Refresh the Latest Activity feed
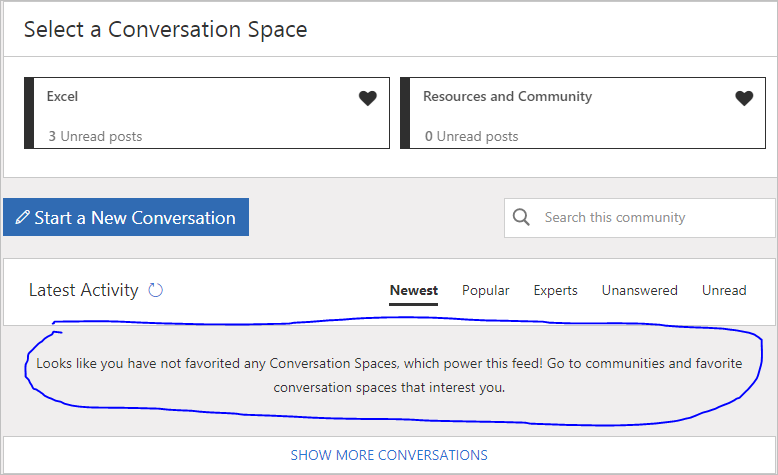Viewport: 778px width, 475px height. (x=156, y=291)
